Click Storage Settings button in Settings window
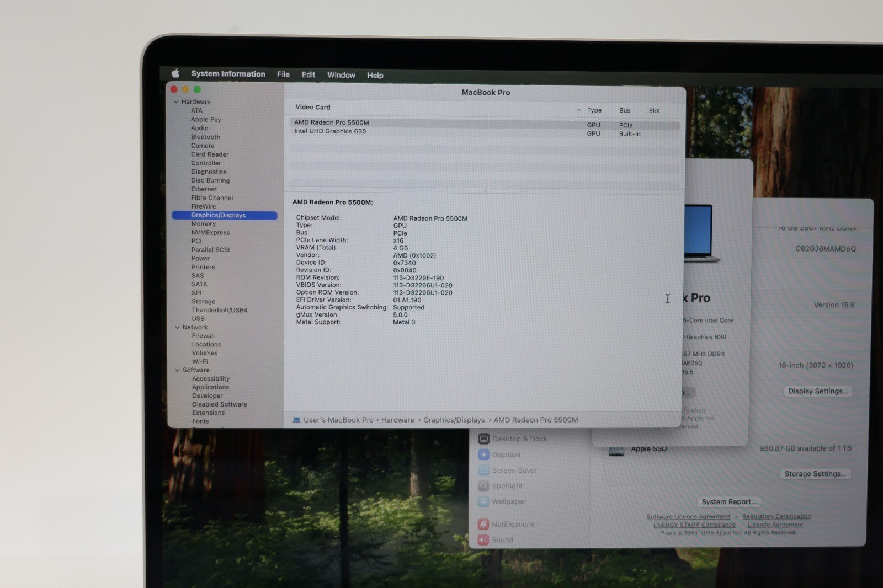 816,474
